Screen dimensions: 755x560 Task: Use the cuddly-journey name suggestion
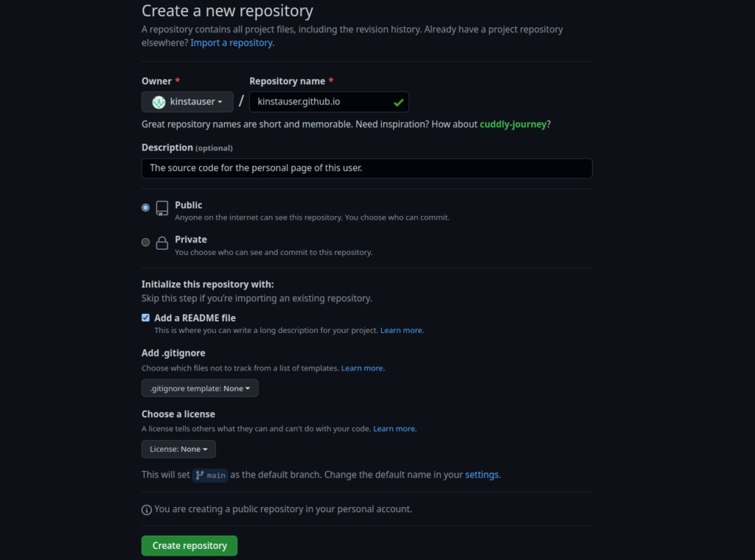pyautogui.click(x=513, y=124)
